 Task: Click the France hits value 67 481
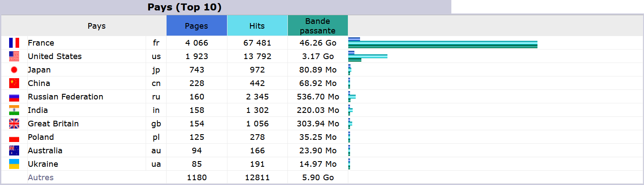[x=257, y=43]
